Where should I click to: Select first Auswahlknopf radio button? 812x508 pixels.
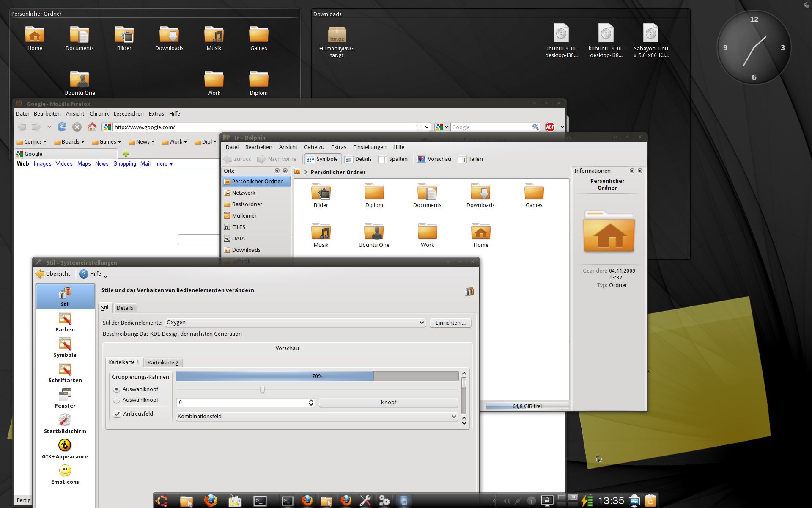pyautogui.click(x=117, y=389)
